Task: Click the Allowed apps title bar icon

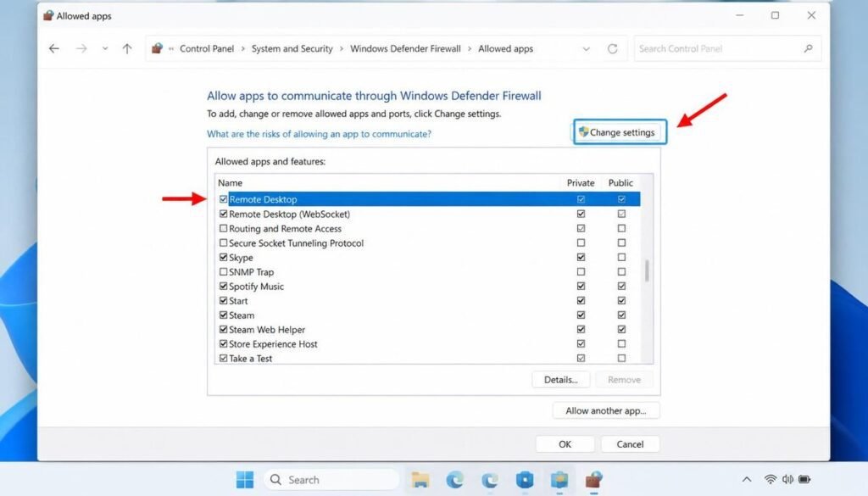Action: click(48, 15)
